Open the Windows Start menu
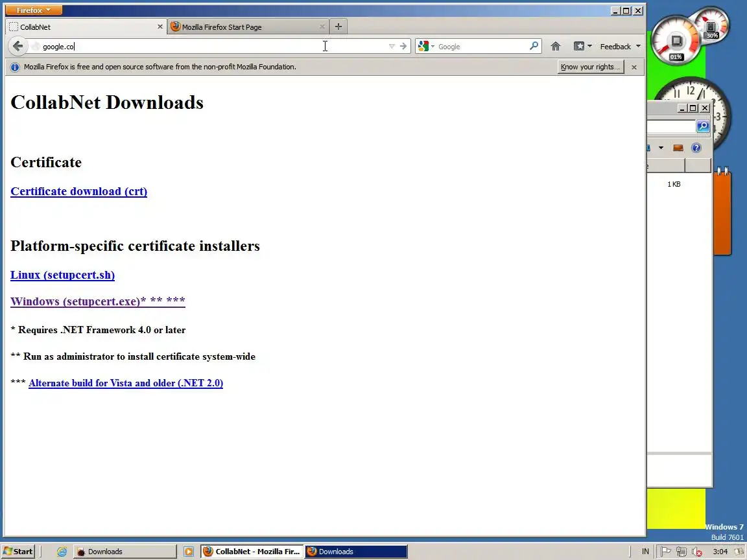 tap(18, 552)
